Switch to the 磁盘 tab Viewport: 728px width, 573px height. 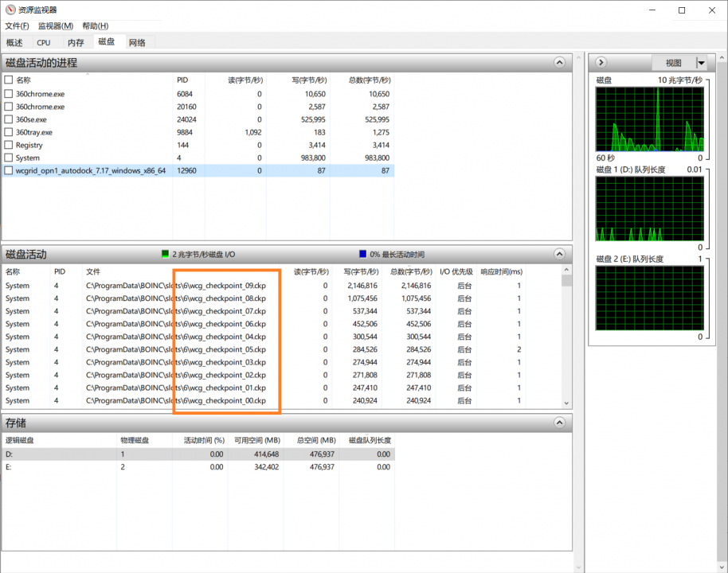pyautogui.click(x=106, y=41)
